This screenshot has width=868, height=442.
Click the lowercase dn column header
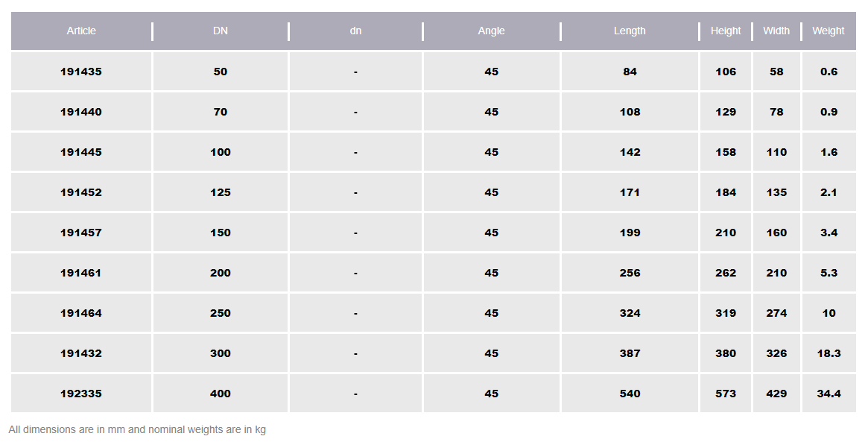[355, 31]
